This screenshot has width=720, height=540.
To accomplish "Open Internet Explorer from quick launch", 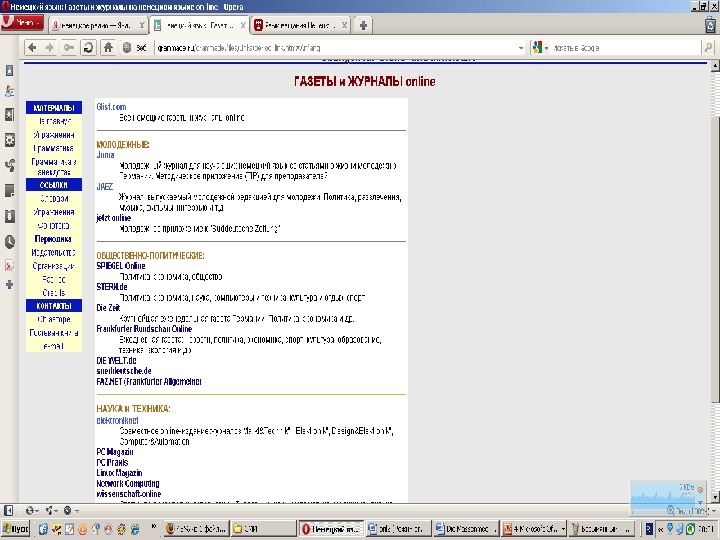I will [135, 529].
